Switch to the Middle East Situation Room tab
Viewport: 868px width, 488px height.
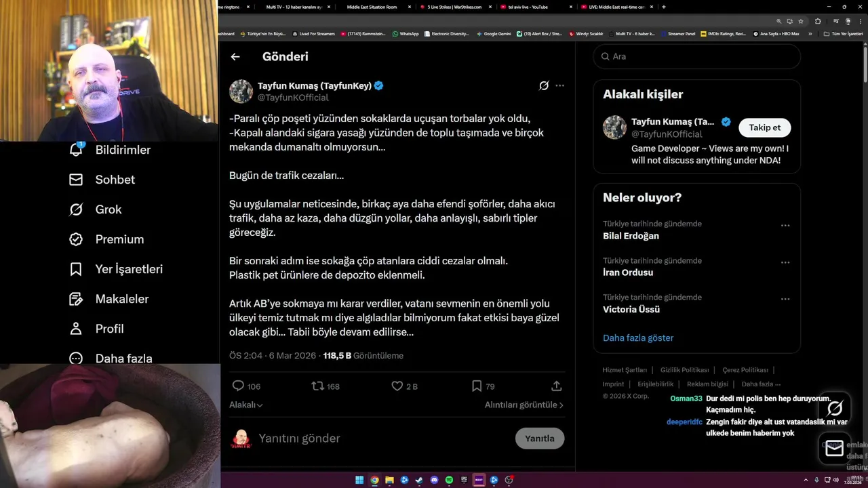click(372, 7)
